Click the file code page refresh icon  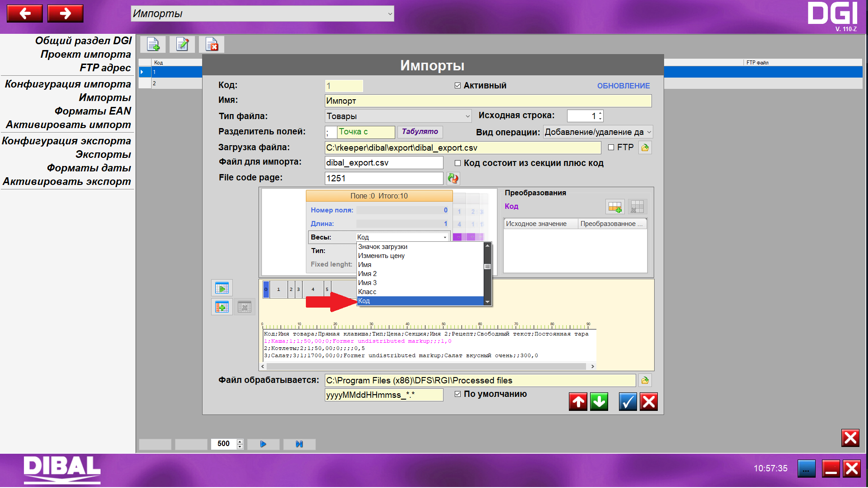(x=453, y=179)
